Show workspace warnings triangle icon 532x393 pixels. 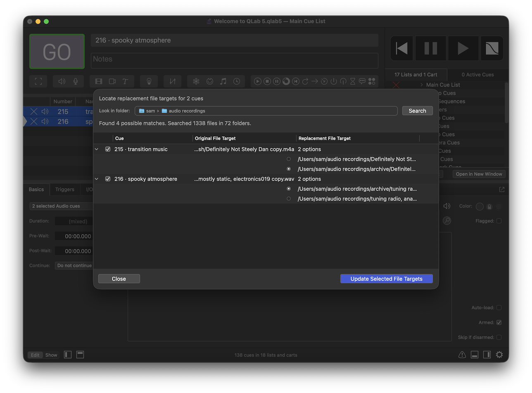462,355
